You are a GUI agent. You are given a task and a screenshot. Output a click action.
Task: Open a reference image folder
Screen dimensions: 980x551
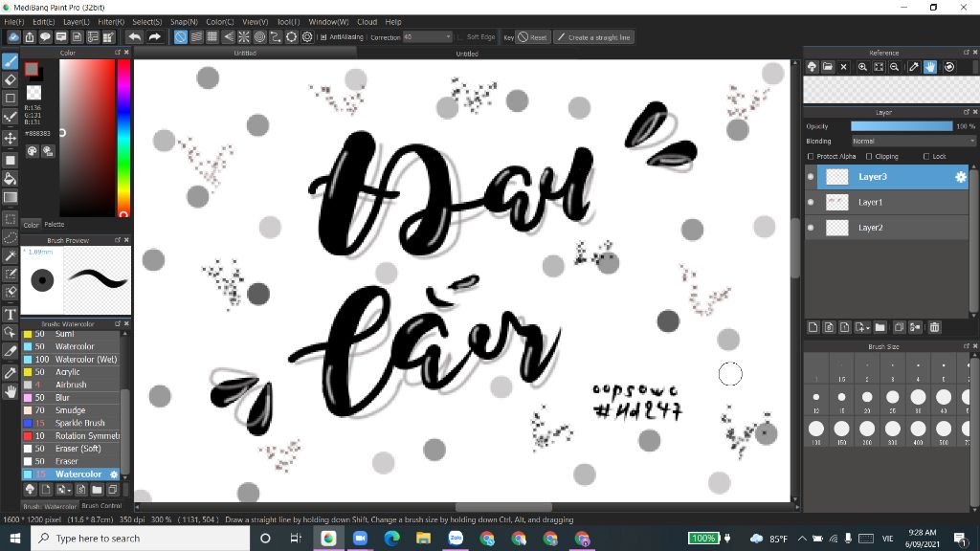828,67
